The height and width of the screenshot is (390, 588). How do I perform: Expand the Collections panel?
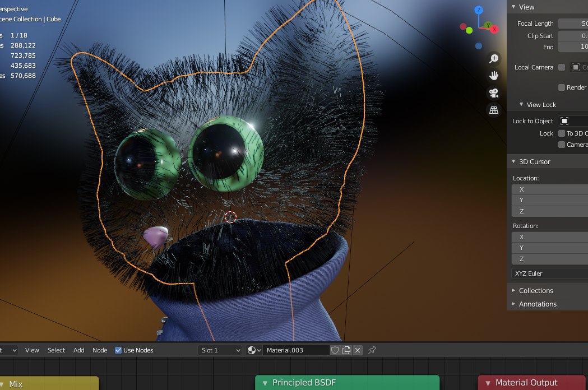(536, 290)
